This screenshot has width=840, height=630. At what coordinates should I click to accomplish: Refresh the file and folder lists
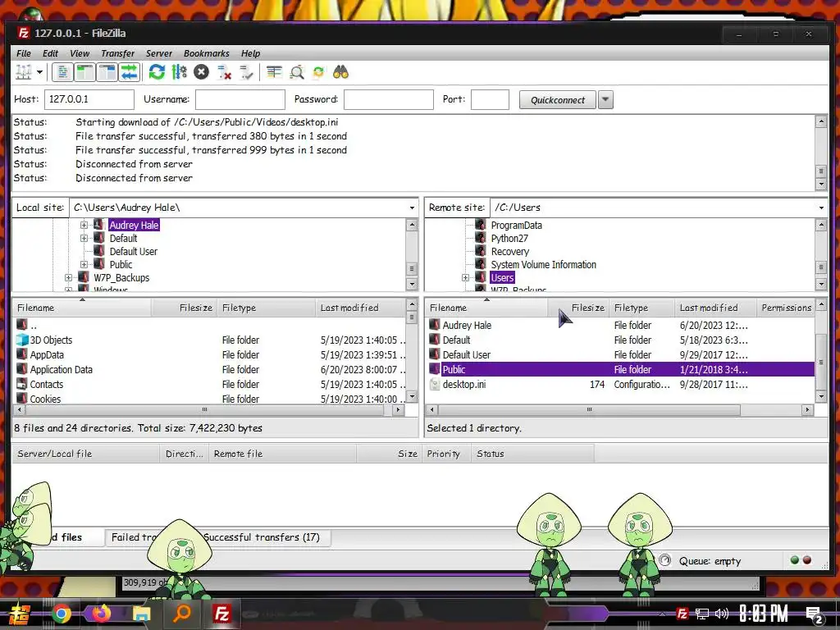[157, 72]
